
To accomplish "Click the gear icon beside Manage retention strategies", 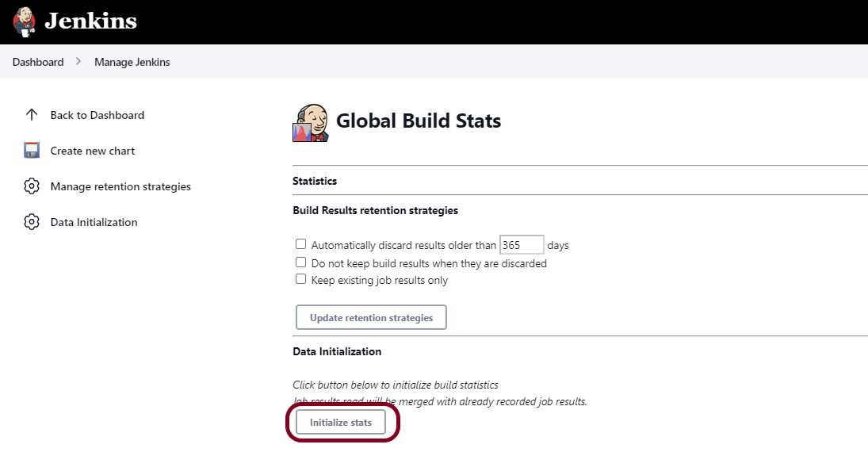I will pos(32,186).
